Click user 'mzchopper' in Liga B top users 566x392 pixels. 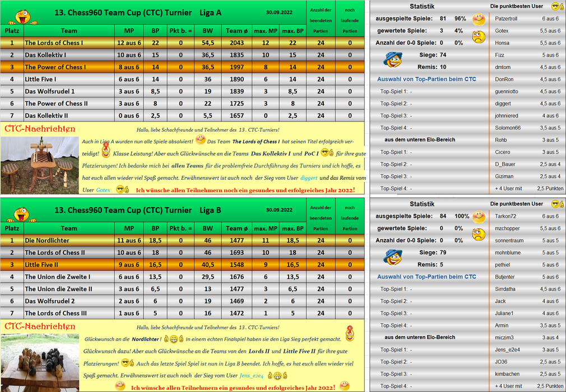[x=507, y=228]
